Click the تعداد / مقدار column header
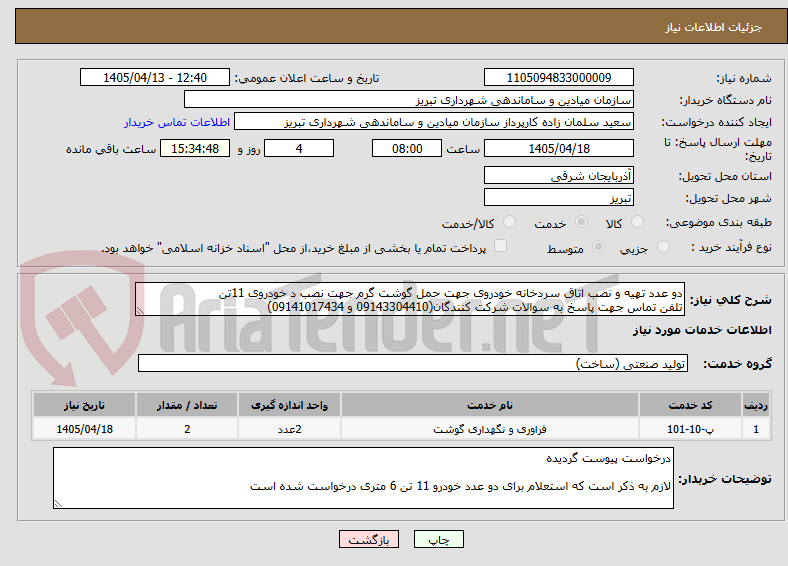 coord(187,405)
